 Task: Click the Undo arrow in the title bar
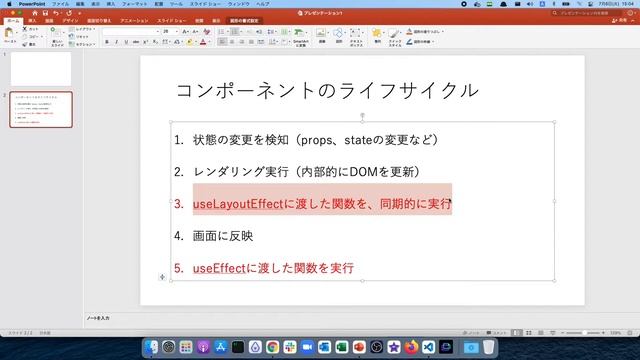pyautogui.click(x=56, y=13)
